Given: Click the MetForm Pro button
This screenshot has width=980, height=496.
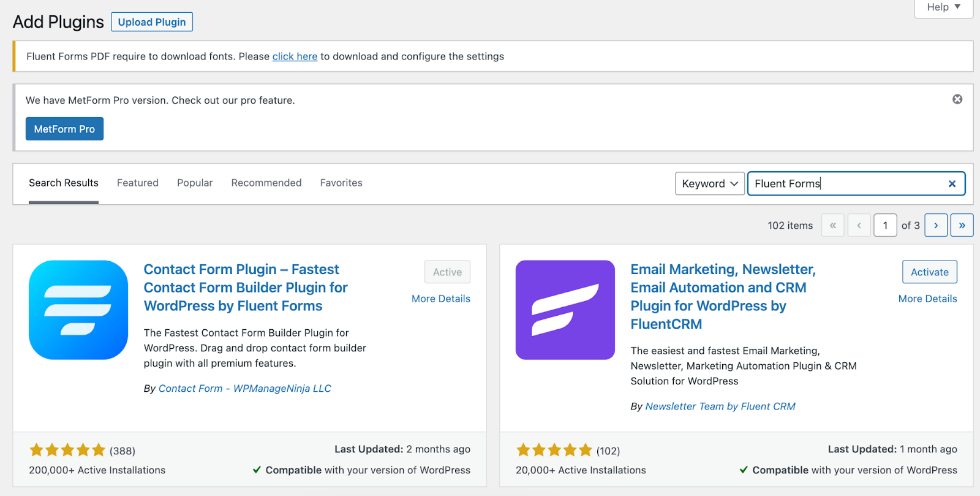Looking at the screenshot, I should click(x=64, y=129).
